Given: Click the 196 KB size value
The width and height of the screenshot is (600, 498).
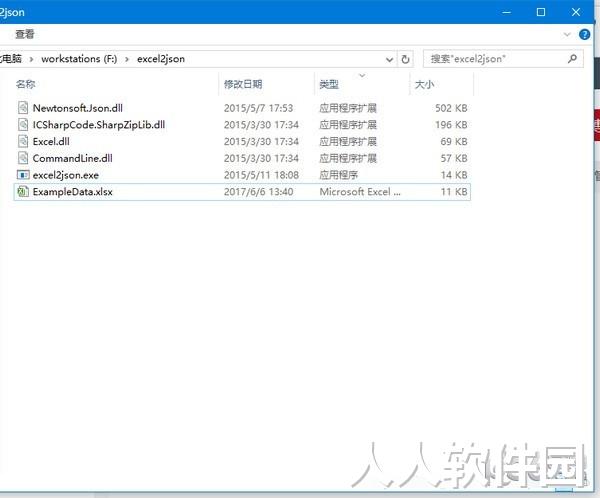Looking at the screenshot, I should click(x=451, y=125).
